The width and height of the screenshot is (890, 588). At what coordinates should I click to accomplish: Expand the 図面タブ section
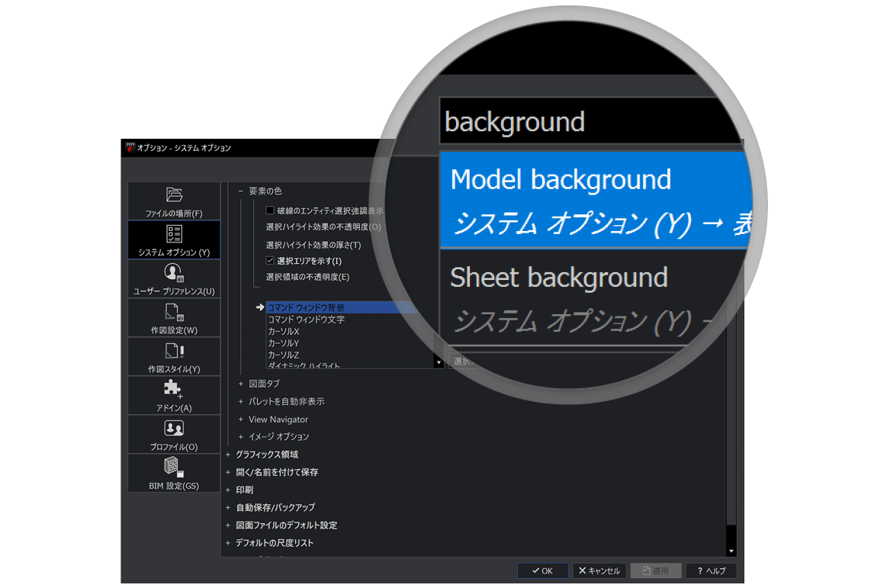(241, 384)
